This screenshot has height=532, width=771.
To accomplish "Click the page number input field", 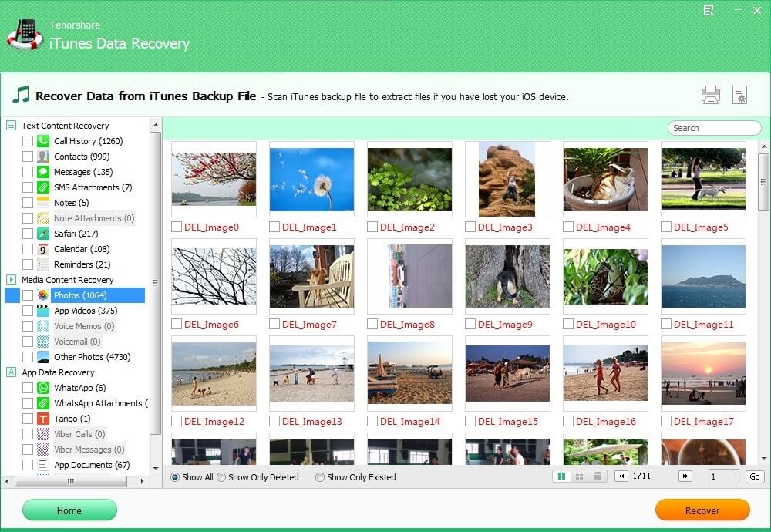I will (723, 476).
